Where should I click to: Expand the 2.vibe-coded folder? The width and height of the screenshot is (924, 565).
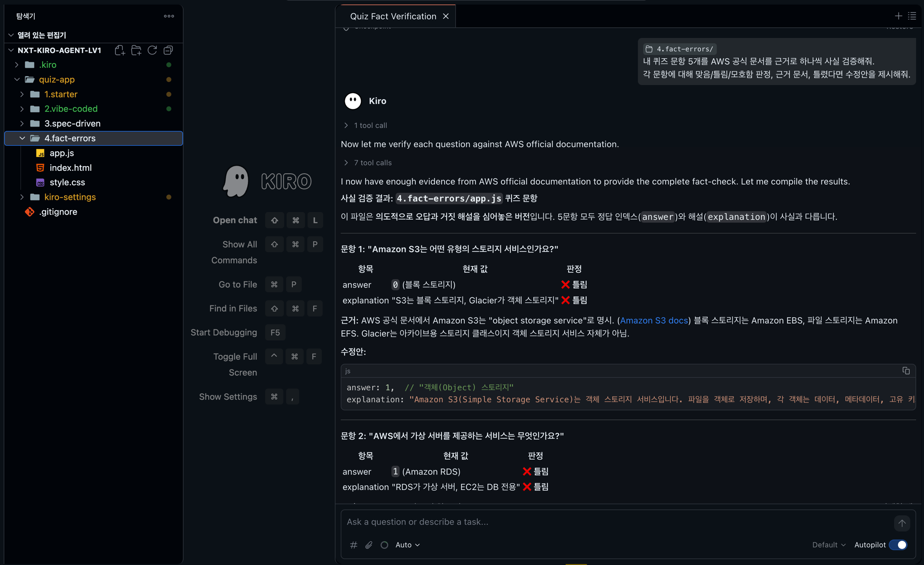click(22, 109)
